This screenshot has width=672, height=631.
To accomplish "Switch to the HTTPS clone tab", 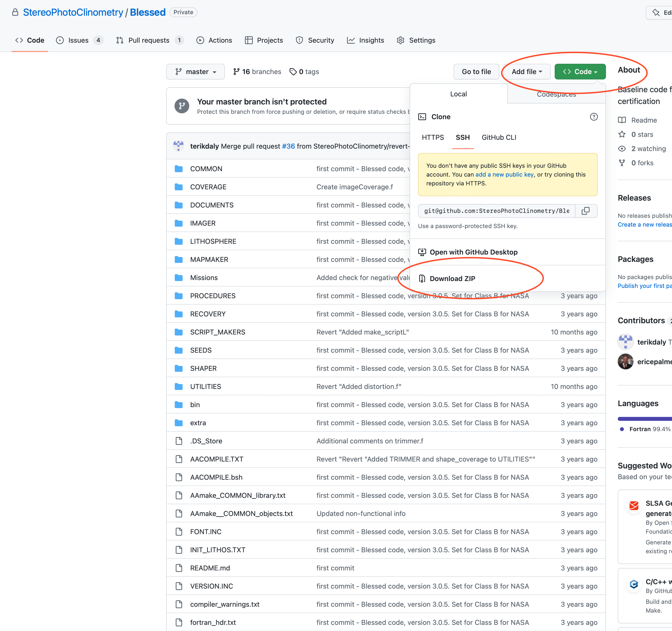I will [x=433, y=138].
